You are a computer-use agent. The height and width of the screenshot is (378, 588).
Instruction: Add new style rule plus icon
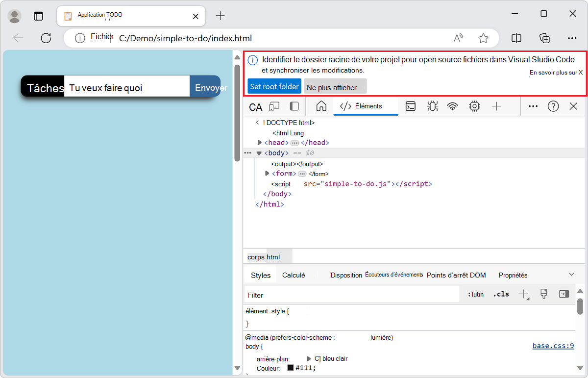[524, 294]
